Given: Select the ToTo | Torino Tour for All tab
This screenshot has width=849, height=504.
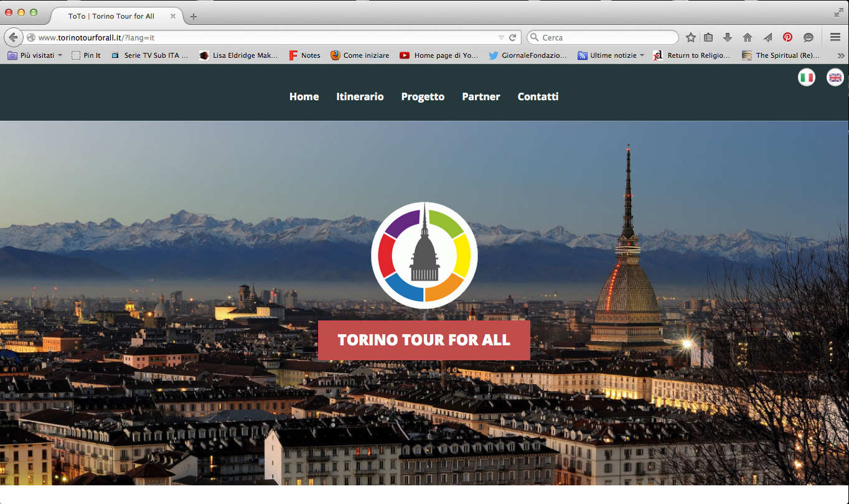Looking at the screenshot, I should (x=112, y=16).
